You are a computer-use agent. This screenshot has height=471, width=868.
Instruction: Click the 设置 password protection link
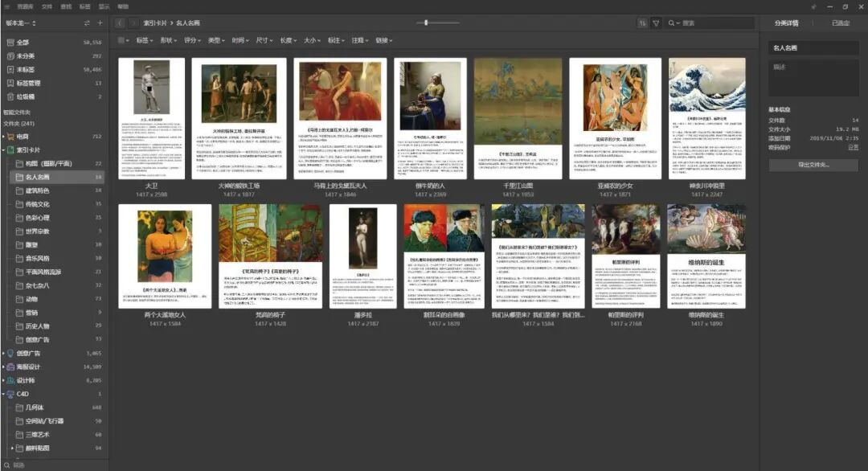point(853,147)
